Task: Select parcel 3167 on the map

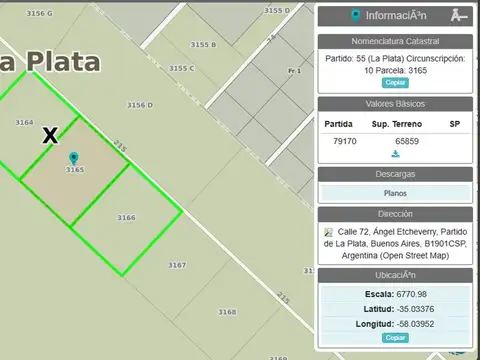Action: 177,265
